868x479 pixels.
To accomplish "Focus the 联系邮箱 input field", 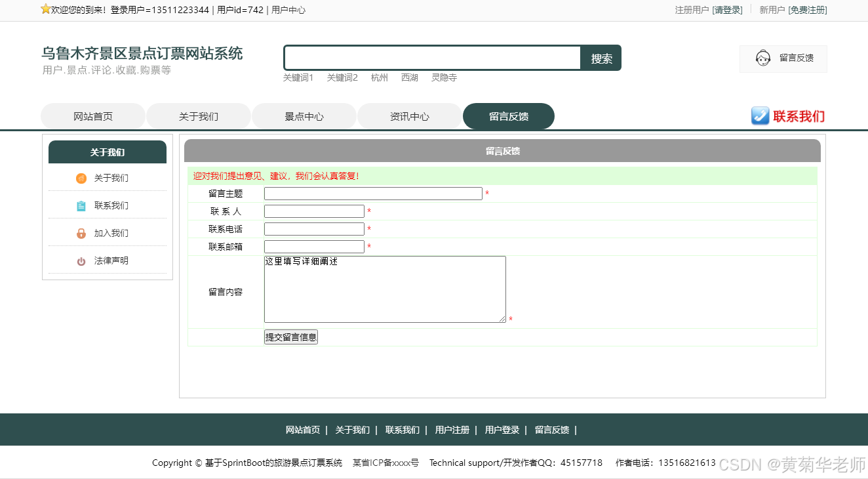I will tap(314, 247).
